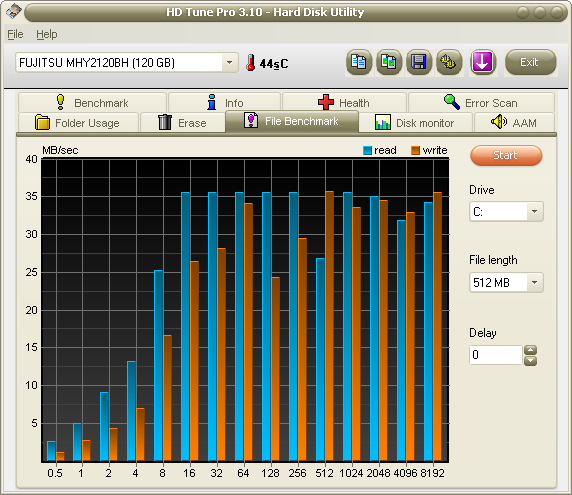Click the copy info to clipboard icon
The image size is (572, 495).
(x=359, y=62)
